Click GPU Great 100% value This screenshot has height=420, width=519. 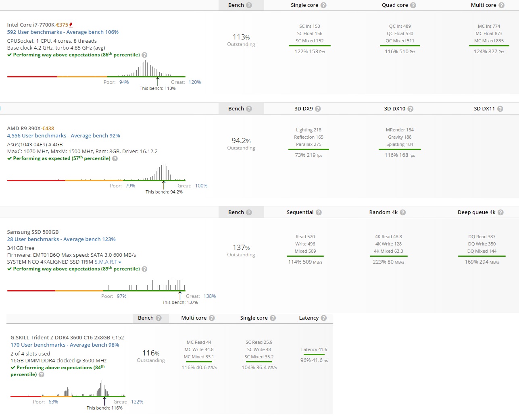pos(201,186)
